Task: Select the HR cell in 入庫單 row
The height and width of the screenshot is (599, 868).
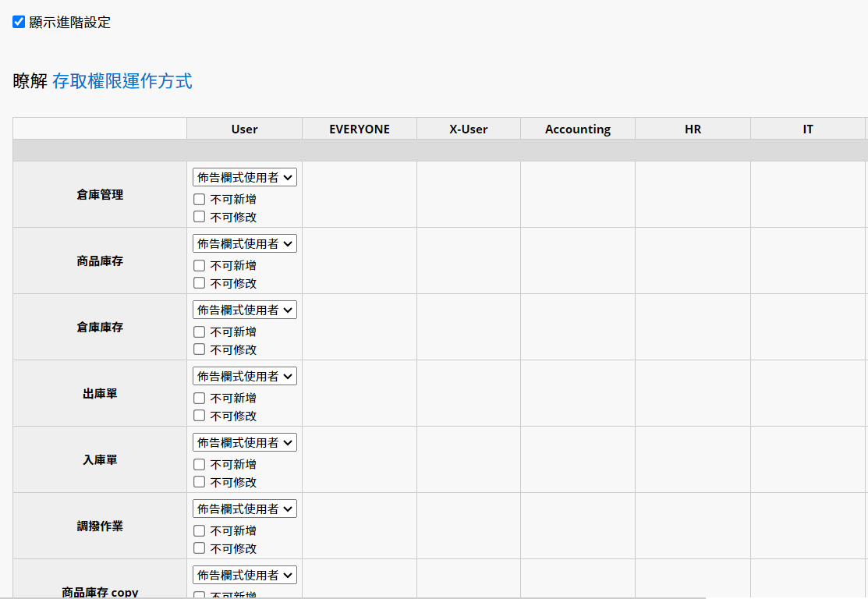Action: click(x=693, y=459)
